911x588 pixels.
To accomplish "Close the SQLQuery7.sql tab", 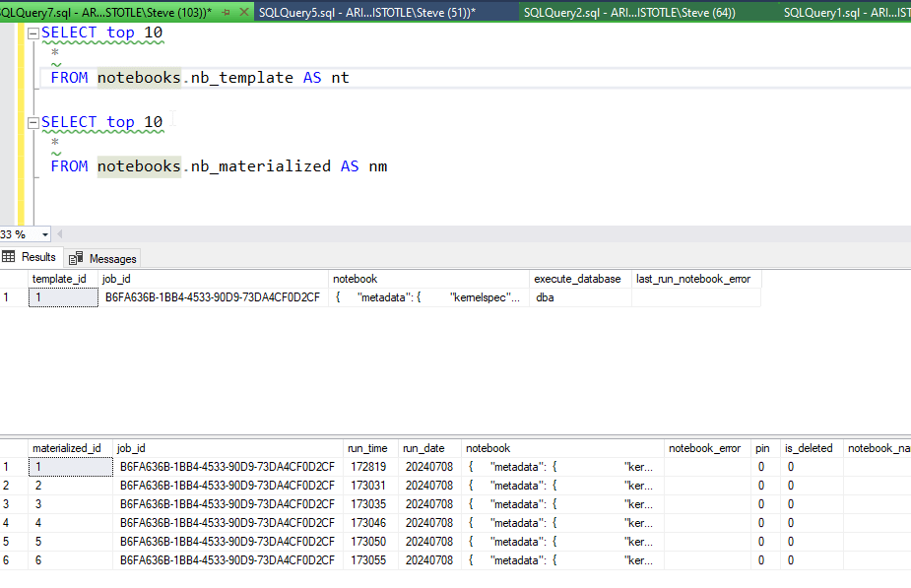I will click(x=244, y=12).
